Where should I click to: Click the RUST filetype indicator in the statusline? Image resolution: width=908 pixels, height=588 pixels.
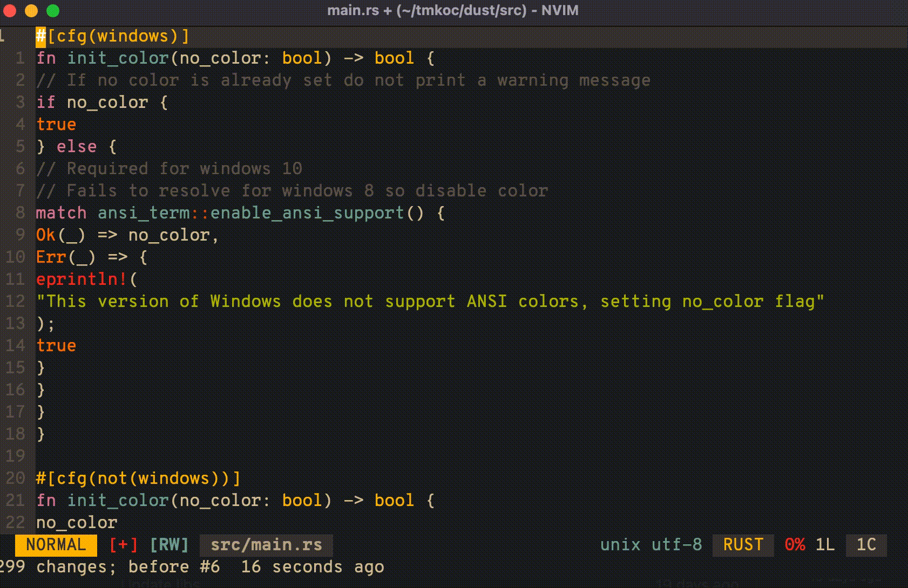point(743,545)
